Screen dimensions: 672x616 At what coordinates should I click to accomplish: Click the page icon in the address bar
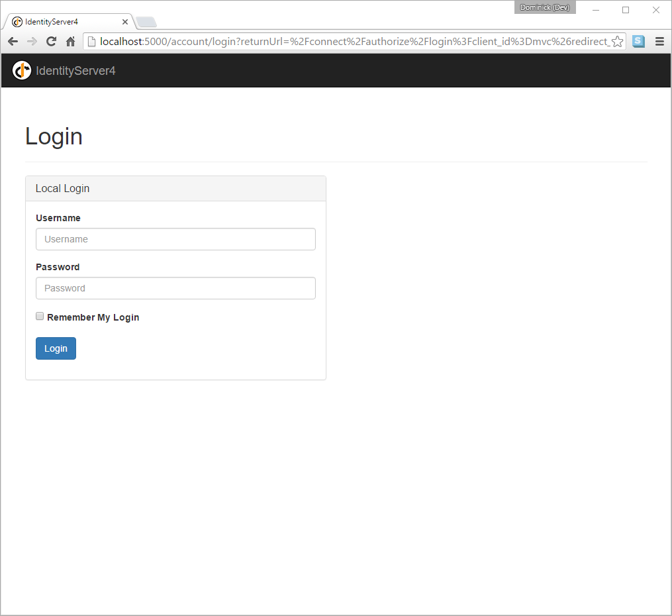(91, 42)
